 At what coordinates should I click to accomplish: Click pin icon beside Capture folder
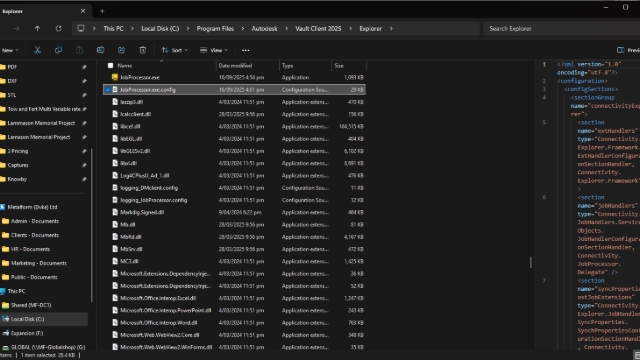(84, 165)
